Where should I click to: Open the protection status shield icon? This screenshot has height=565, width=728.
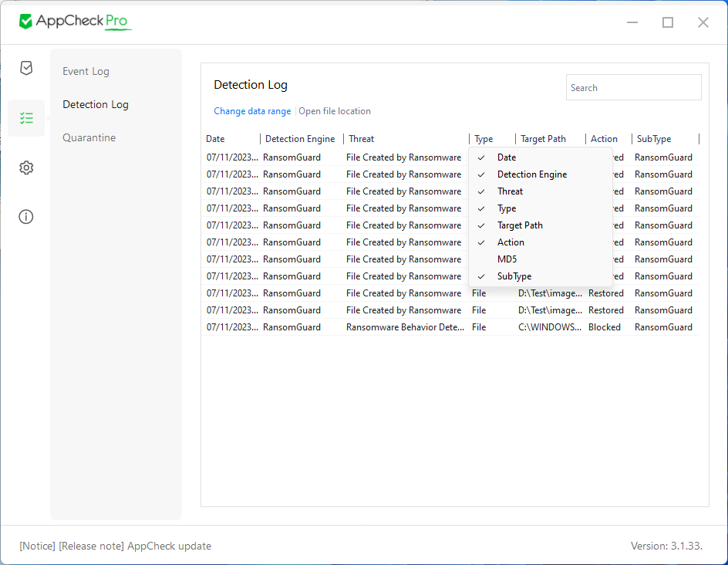26,68
